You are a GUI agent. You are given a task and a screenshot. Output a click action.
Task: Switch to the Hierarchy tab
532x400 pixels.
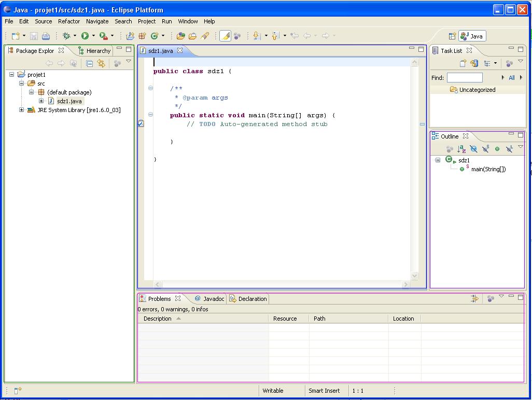click(95, 51)
